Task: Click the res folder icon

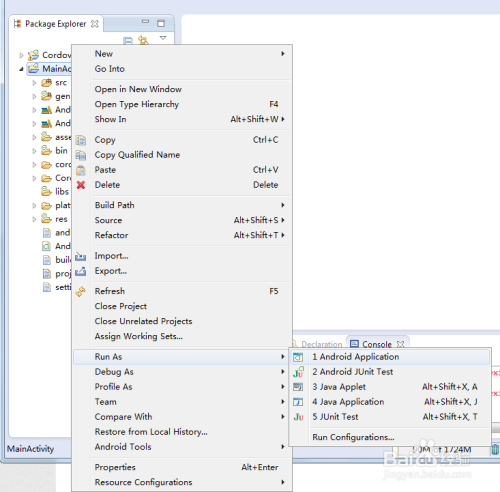Action: coord(46,219)
